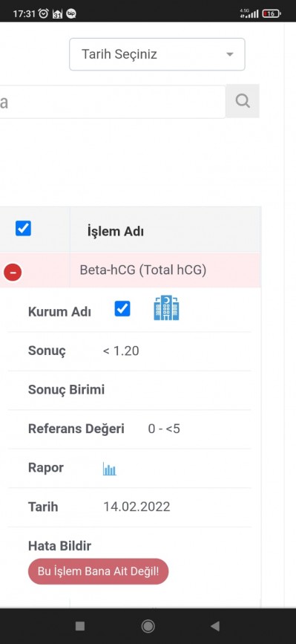Tap the alarm clock status icon
The height and width of the screenshot is (644, 296).
pyautogui.click(x=44, y=13)
